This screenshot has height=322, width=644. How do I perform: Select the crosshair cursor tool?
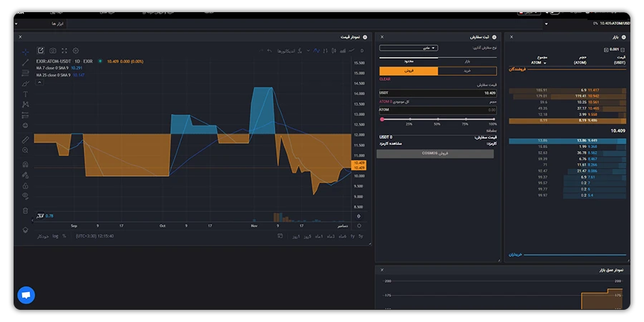pyautogui.click(x=26, y=52)
